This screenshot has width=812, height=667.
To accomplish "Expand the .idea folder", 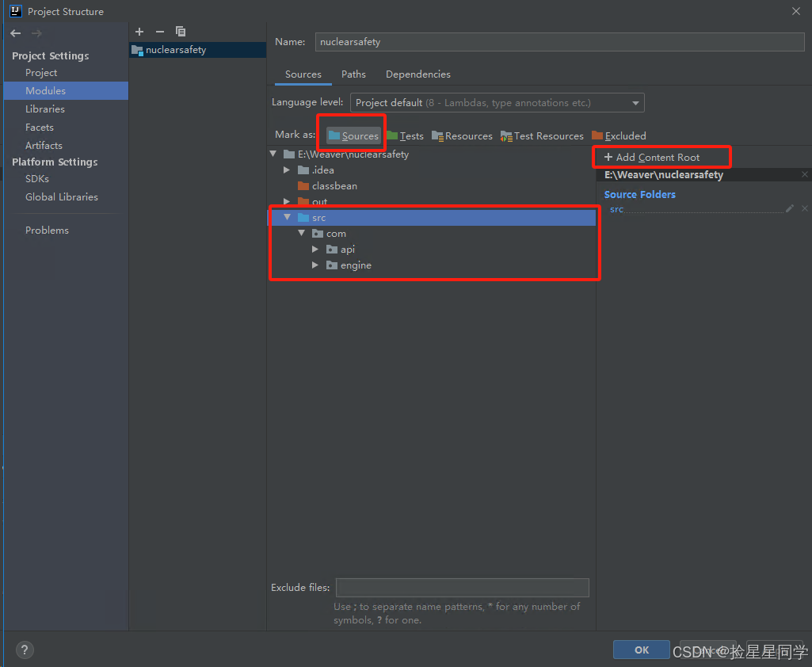I will pyautogui.click(x=286, y=170).
